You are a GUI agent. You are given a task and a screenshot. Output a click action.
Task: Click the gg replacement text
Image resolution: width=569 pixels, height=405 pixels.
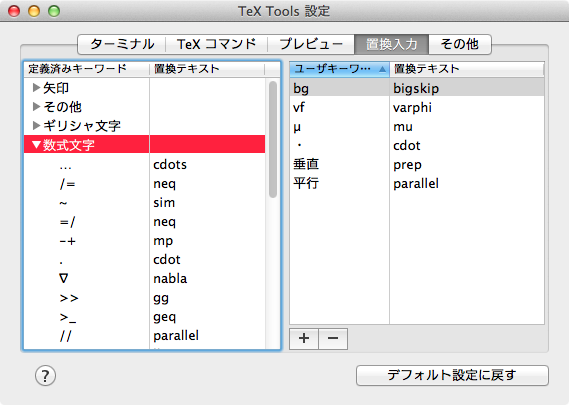pyautogui.click(x=161, y=299)
